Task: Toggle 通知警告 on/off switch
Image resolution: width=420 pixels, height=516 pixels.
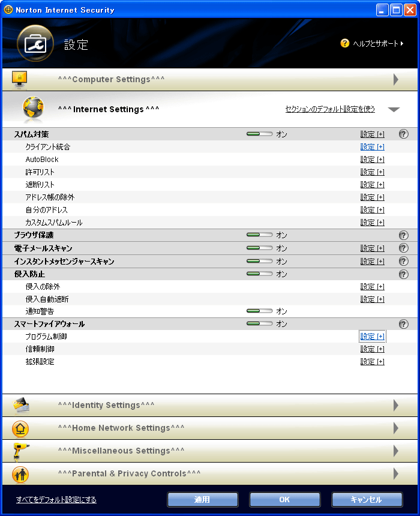Action: (x=259, y=311)
